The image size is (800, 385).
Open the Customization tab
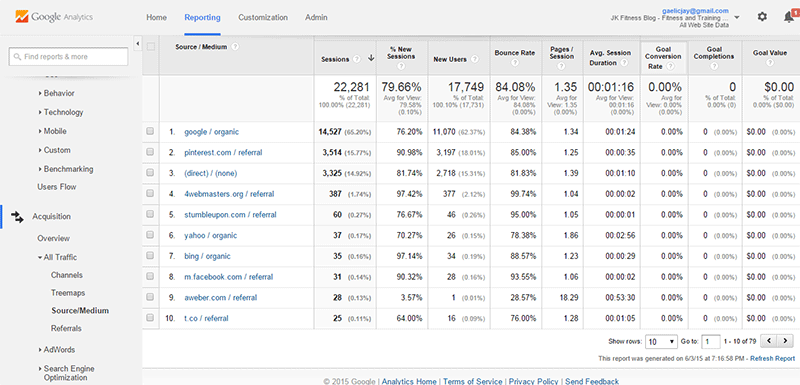(263, 17)
